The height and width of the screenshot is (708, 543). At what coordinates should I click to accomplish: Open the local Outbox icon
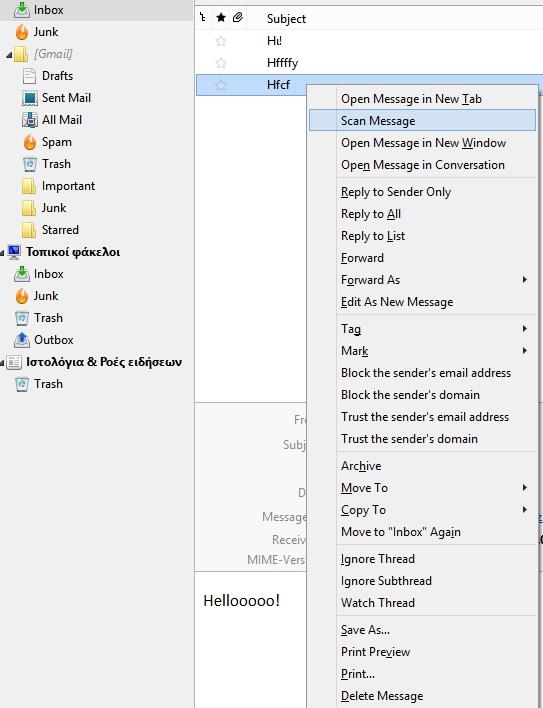tap(22, 340)
